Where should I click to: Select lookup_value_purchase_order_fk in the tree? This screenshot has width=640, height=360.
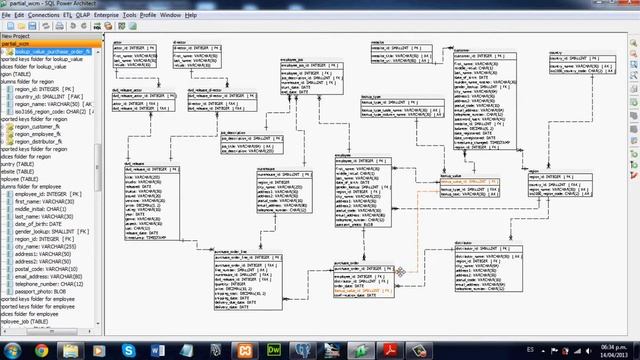(x=53, y=52)
